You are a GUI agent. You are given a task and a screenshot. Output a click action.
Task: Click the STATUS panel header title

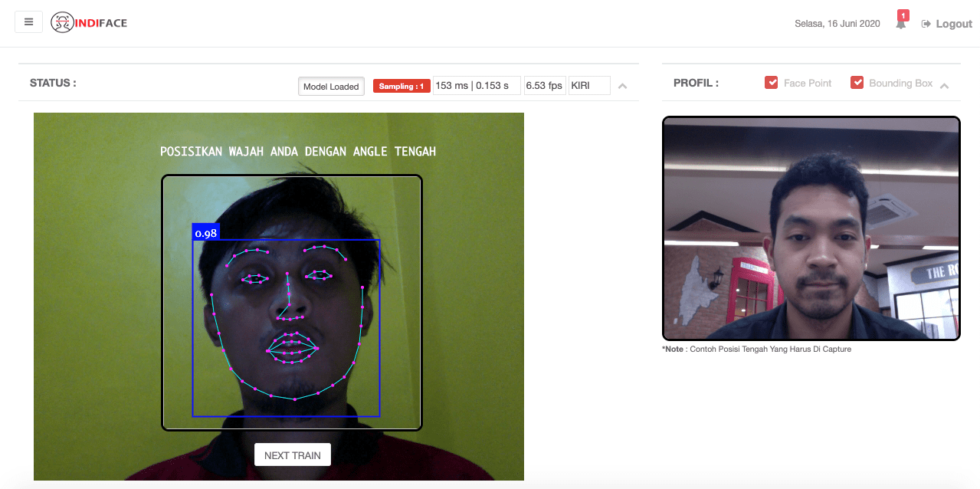tap(53, 83)
